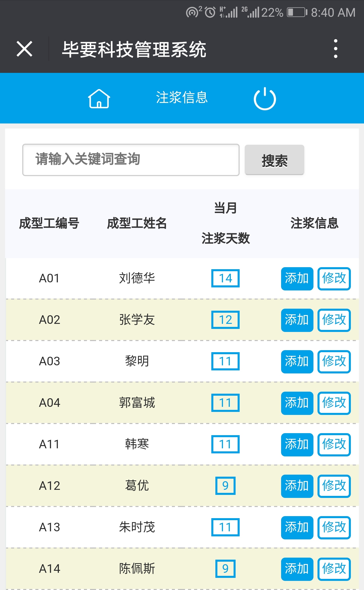Click the 当月注浆天数 column header
364x590 pixels.
(x=225, y=223)
